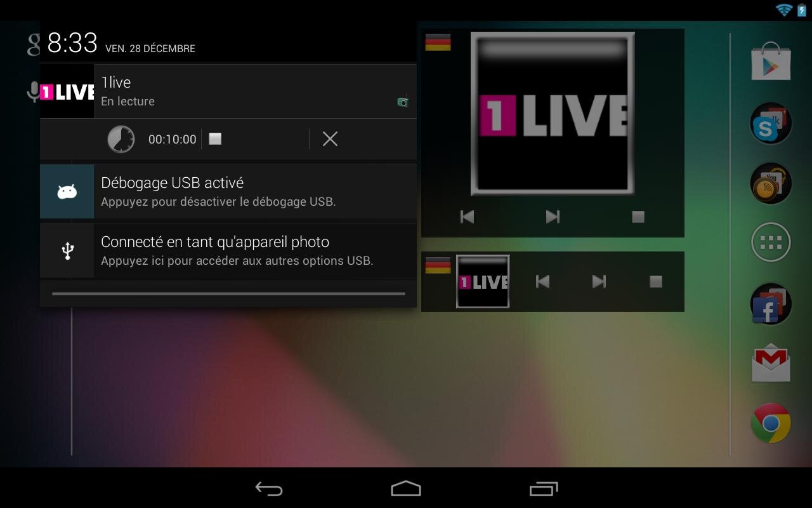812x508 pixels.
Task: Tap the Android debug icon
Action: click(67, 192)
